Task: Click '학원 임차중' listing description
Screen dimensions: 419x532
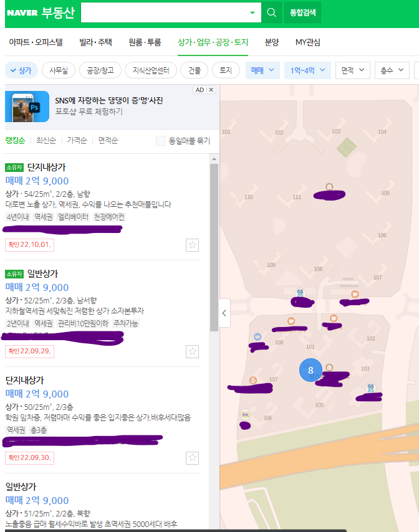Action: [x=98, y=417]
